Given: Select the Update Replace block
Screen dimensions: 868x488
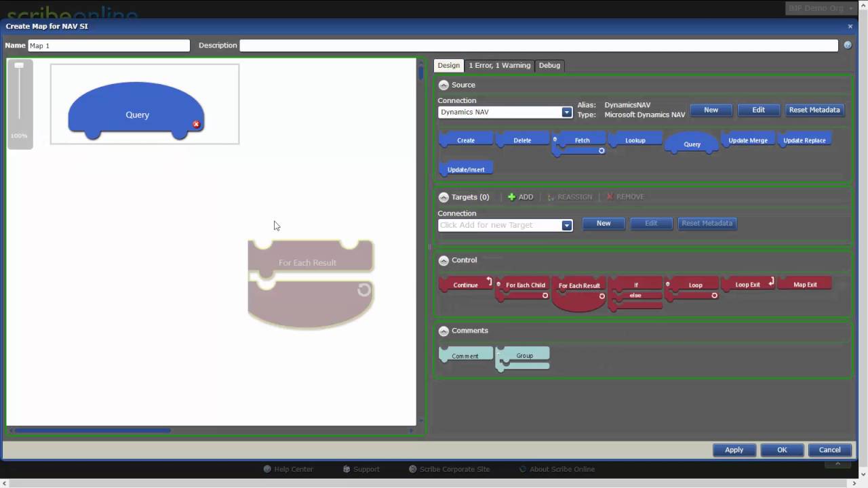Looking at the screenshot, I should (x=804, y=140).
